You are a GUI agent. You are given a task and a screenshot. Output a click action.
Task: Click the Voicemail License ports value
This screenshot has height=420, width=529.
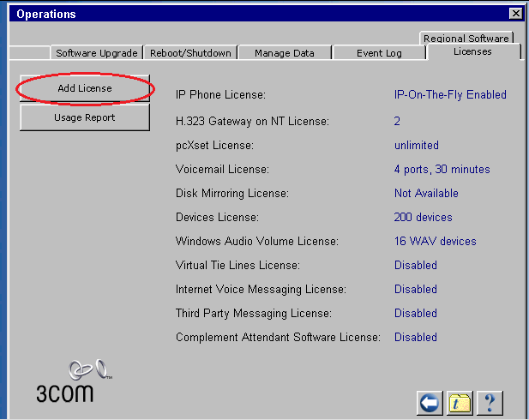tap(442, 170)
